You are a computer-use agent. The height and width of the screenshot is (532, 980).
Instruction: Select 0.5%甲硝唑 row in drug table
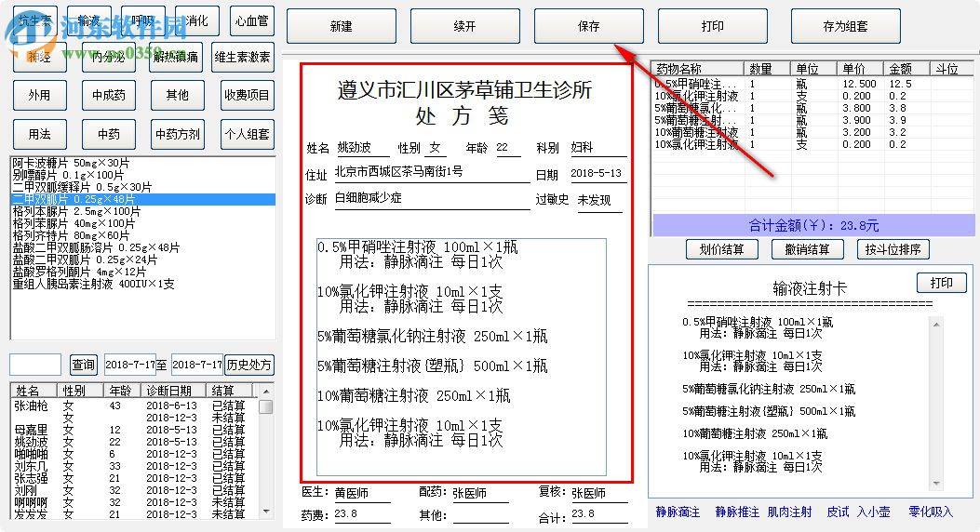click(x=812, y=84)
